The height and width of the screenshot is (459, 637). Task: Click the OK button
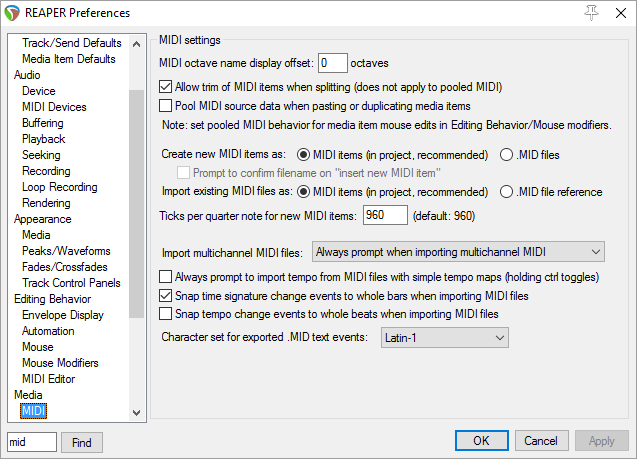481,441
